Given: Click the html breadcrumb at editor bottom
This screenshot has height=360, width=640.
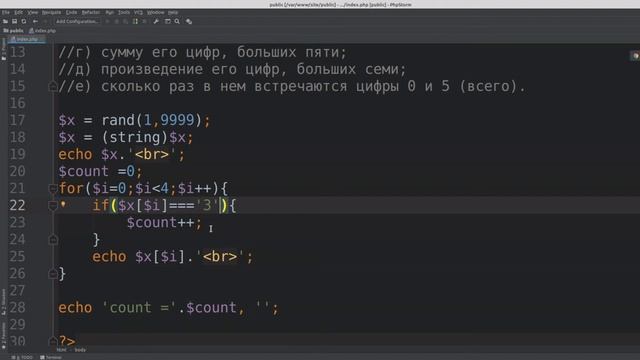Looking at the screenshot, I should click(x=61, y=350).
